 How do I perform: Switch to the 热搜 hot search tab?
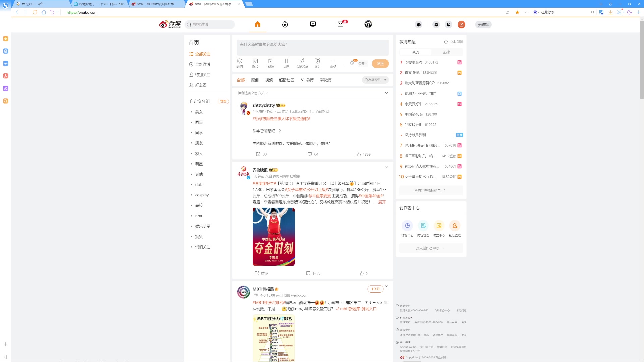(446, 52)
